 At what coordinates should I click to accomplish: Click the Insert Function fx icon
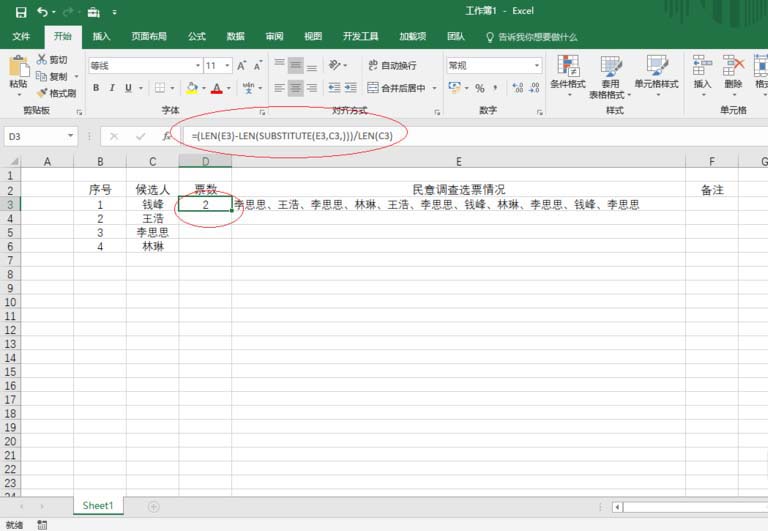[167, 136]
